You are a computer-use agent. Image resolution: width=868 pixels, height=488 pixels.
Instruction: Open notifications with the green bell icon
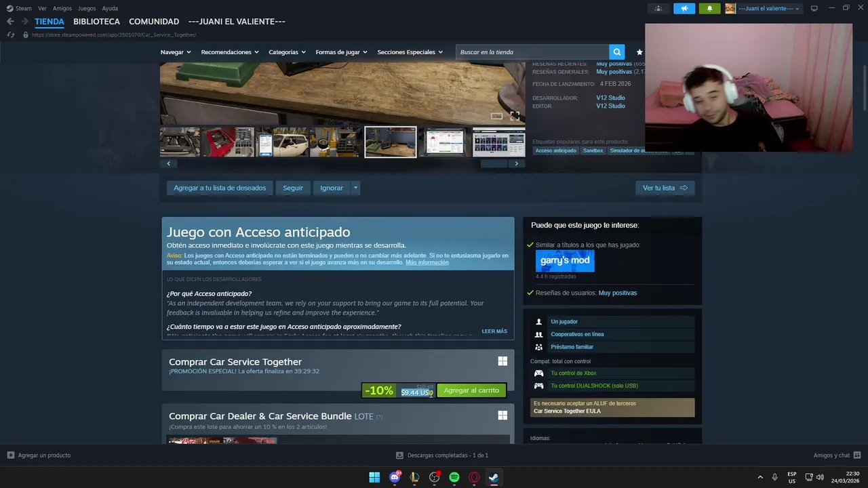[709, 8]
